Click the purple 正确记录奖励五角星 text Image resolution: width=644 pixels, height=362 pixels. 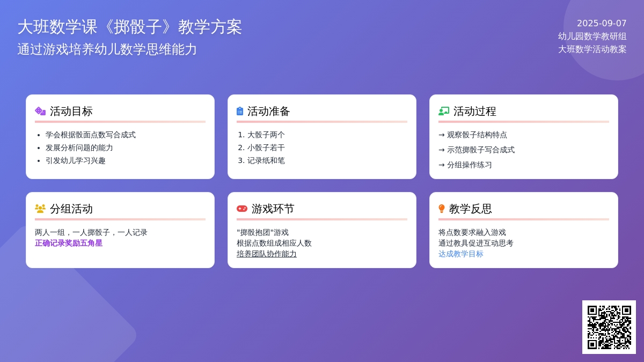tap(69, 243)
